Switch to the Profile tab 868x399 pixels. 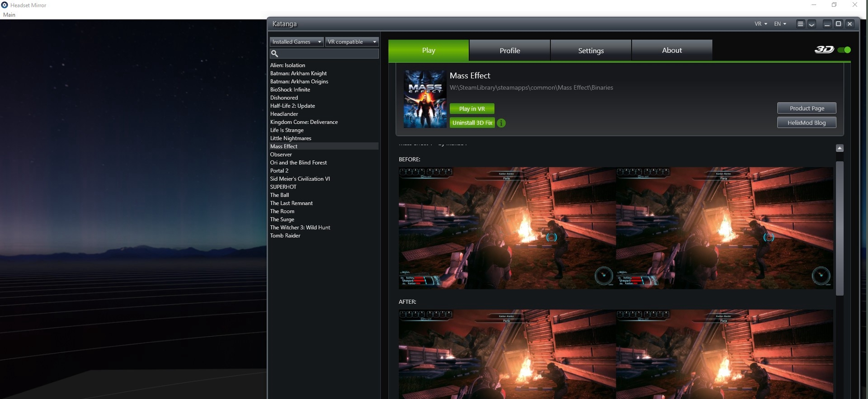click(x=510, y=50)
